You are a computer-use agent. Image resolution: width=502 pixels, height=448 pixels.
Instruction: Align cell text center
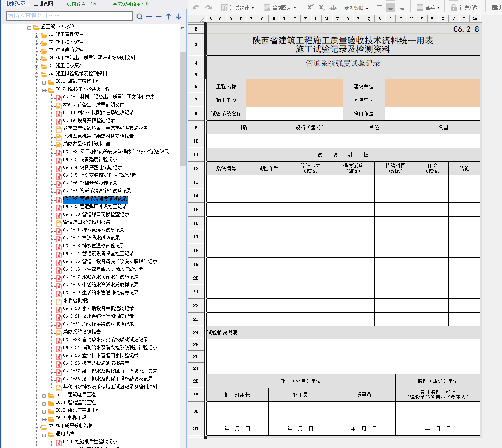tap(391, 7)
